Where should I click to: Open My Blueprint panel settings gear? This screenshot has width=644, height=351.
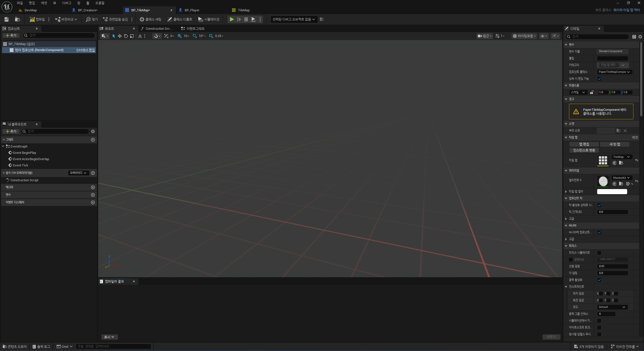tap(93, 131)
